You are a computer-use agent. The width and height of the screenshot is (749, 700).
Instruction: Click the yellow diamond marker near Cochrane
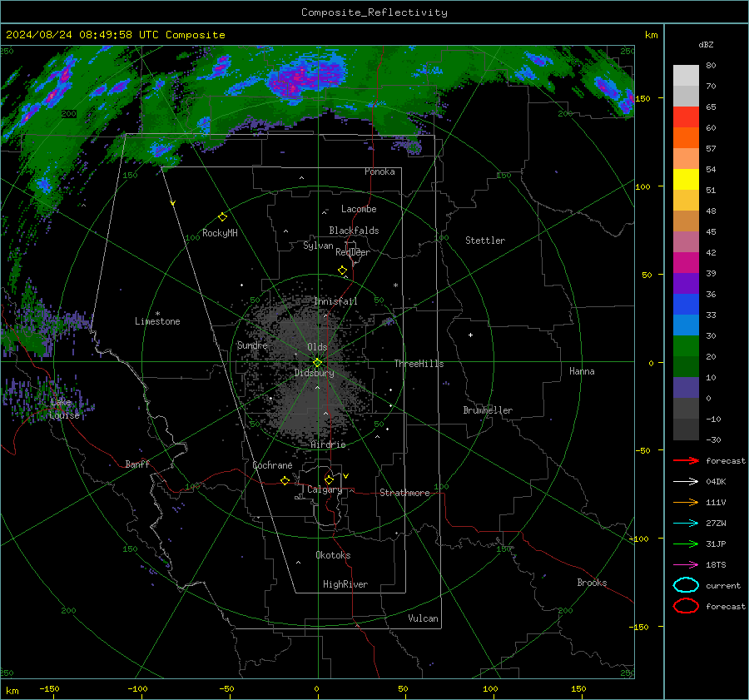tap(285, 480)
